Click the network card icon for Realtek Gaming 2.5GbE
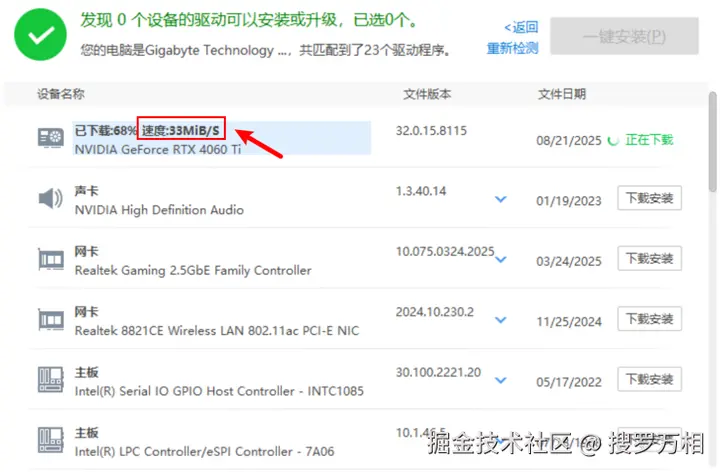 pyautogui.click(x=51, y=259)
